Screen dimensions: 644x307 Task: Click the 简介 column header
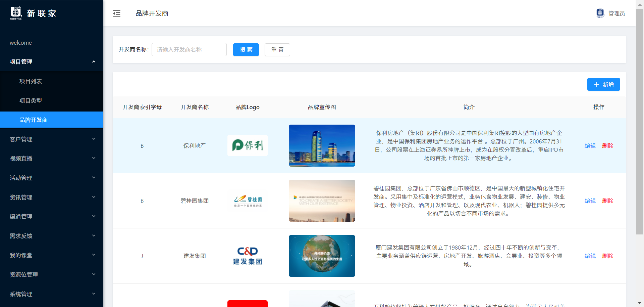pos(469,107)
